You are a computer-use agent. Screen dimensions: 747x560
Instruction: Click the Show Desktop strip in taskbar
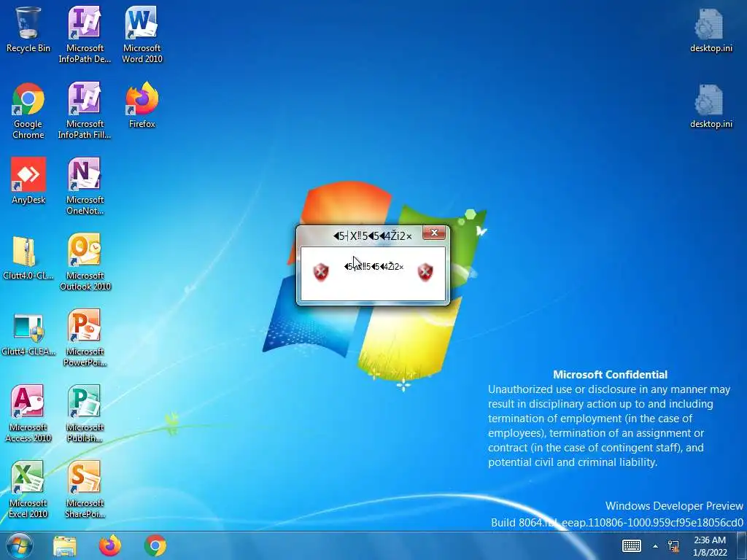coord(742,545)
